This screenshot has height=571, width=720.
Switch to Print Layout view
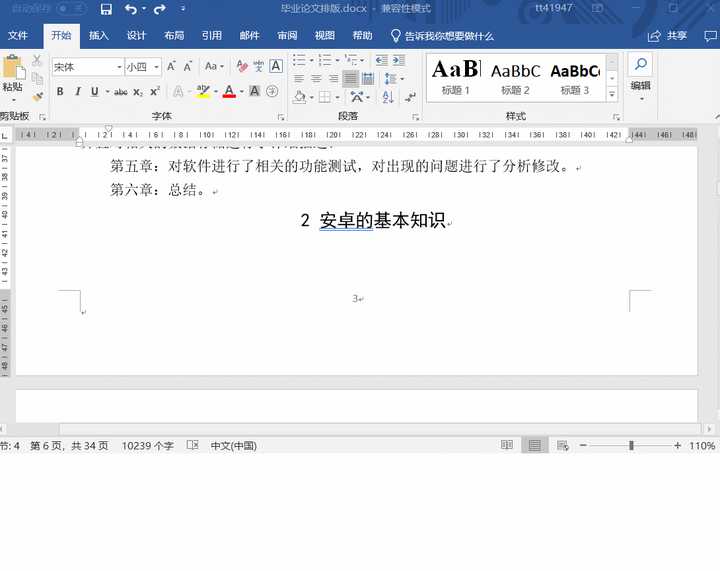click(x=534, y=445)
